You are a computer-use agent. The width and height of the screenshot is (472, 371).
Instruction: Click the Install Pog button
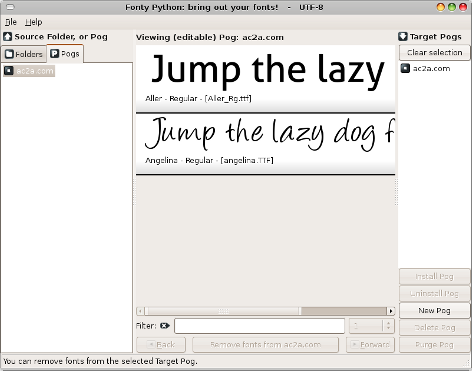coord(434,276)
